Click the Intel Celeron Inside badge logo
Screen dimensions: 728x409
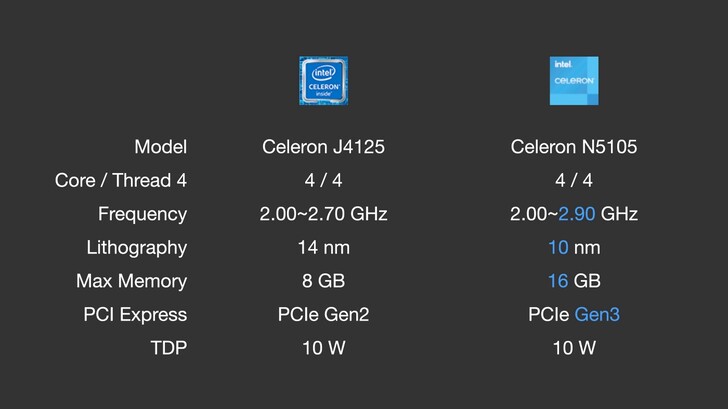tap(323, 80)
